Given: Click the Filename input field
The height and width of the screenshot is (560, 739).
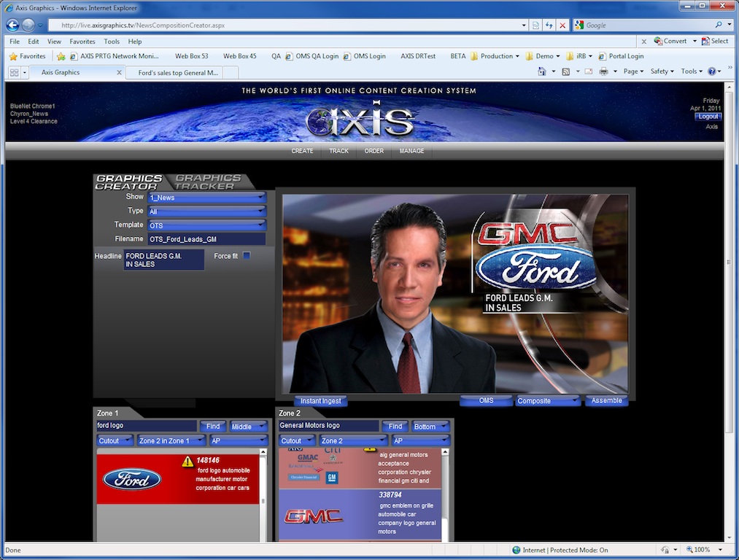Looking at the screenshot, I should pyautogui.click(x=206, y=239).
